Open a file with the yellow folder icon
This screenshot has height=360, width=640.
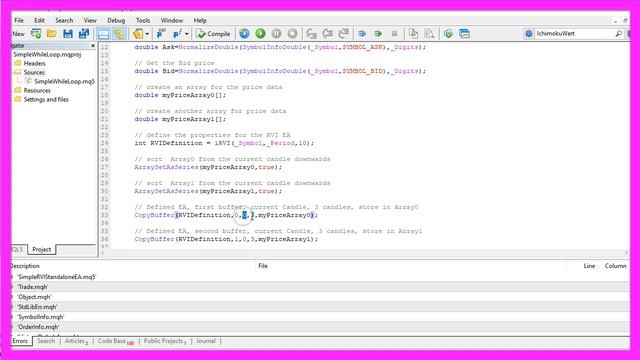(51, 34)
